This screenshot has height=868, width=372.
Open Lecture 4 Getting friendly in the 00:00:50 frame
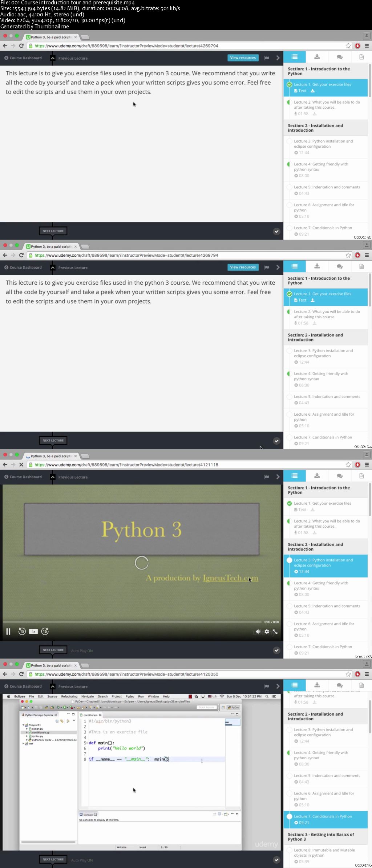point(325,170)
